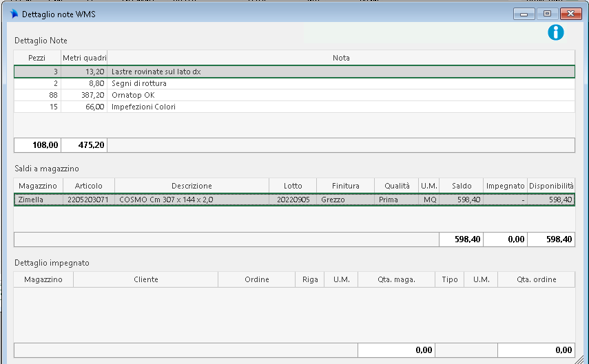Viewport: 589px width, 364px height.
Task: Click the Qta. maga. column header
Action: click(x=396, y=279)
